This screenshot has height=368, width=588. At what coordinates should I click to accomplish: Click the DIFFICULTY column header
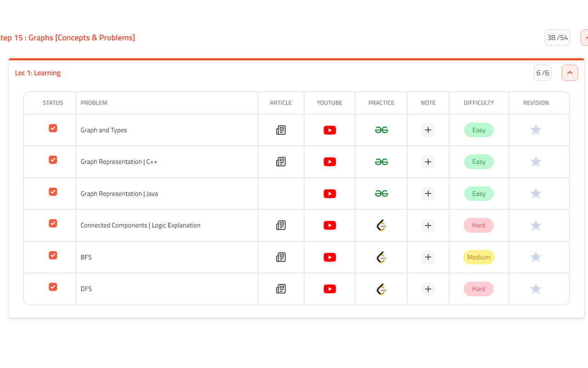479,103
